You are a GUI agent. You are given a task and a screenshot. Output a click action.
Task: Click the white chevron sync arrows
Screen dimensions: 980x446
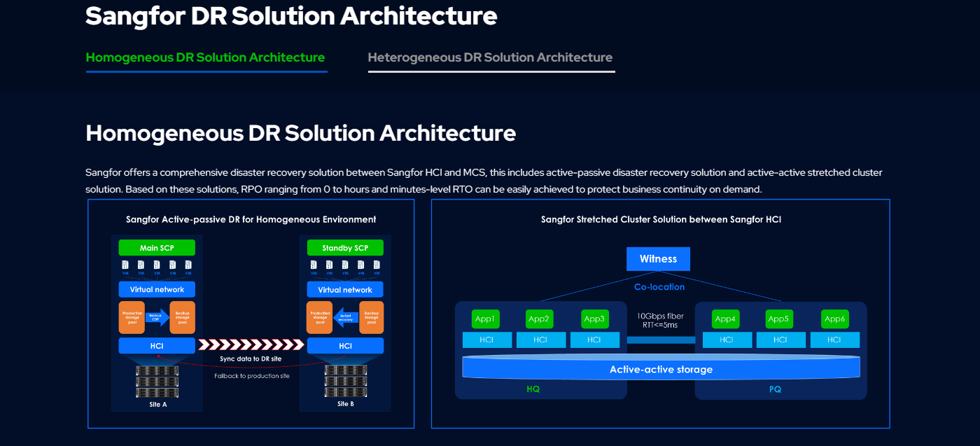point(251,344)
